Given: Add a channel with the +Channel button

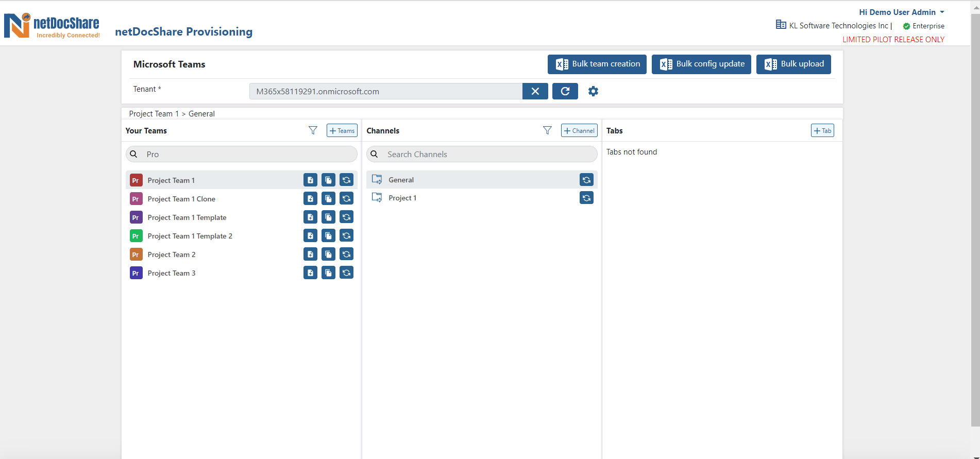Looking at the screenshot, I should coord(579,130).
